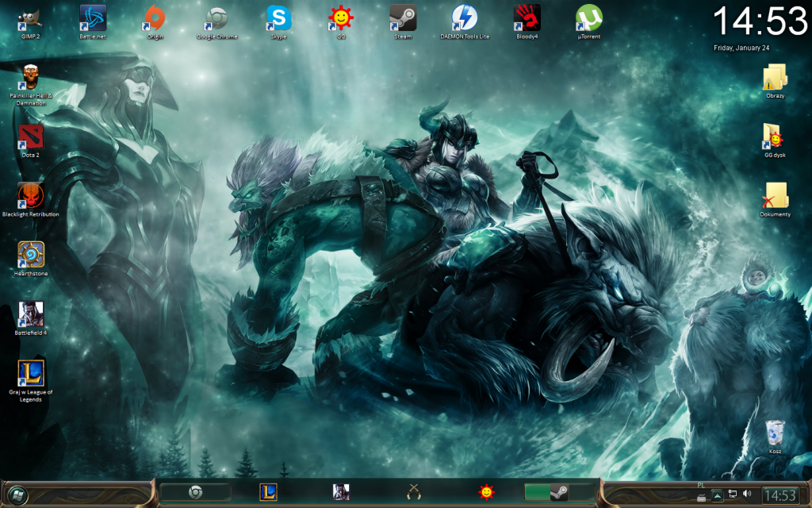812x508 pixels.
Task: Open the PL language indicator in the tray
Action: [x=701, y=486]
